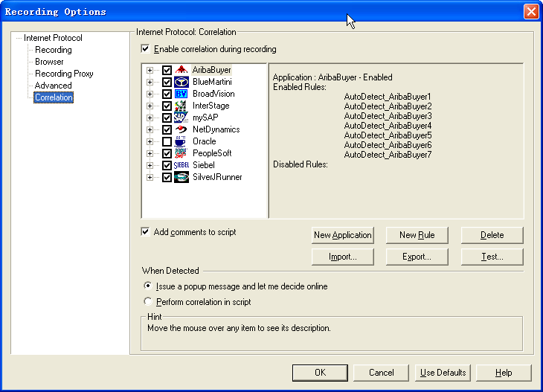Click the Test button
Viewport: 543px width, 392px height.
(492, 257)
